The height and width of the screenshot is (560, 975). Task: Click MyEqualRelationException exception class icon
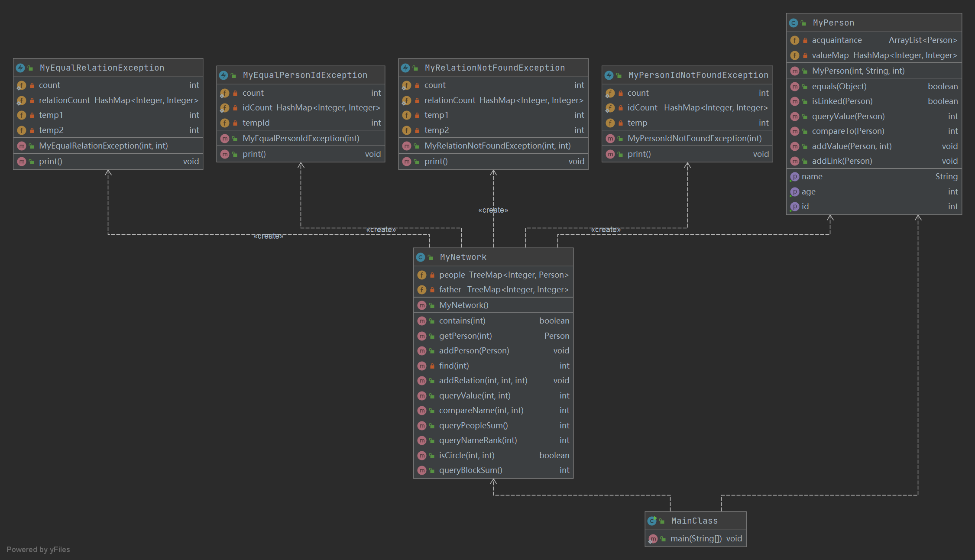click(20, 68)
